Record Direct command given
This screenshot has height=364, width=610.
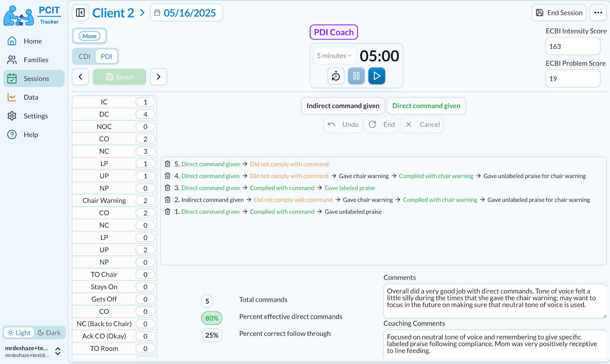pyautogui.click(x=426, y=106)
